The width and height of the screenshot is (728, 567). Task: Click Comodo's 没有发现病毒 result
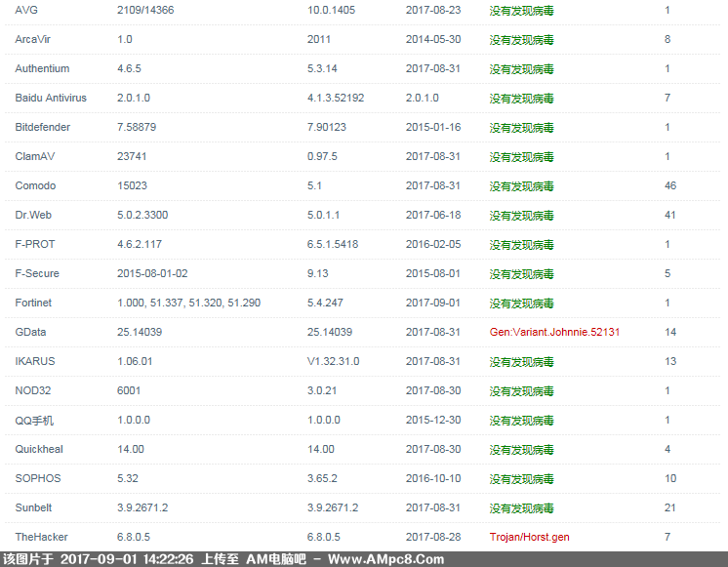[521, 185]
